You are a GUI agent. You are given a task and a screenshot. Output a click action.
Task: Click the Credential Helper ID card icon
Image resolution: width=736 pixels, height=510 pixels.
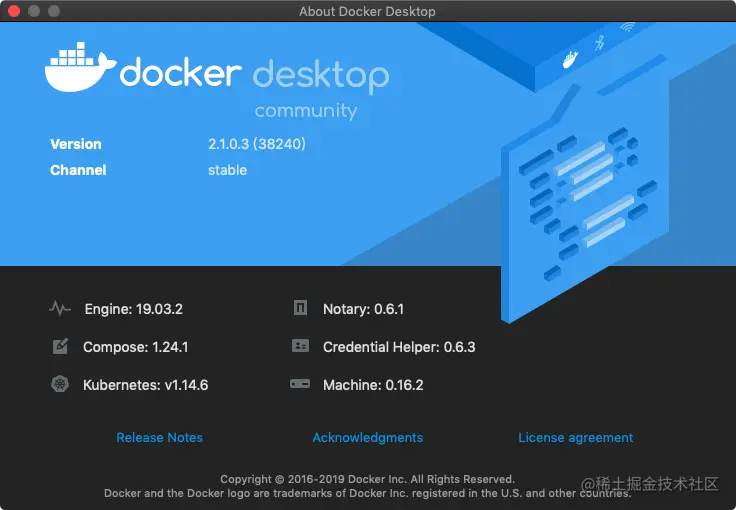300,346
